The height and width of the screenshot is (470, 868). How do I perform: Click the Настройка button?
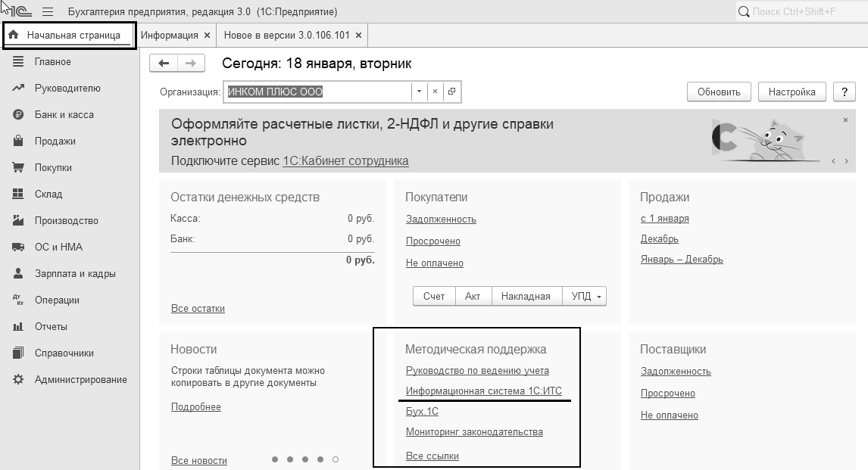(x=792, y=92)
